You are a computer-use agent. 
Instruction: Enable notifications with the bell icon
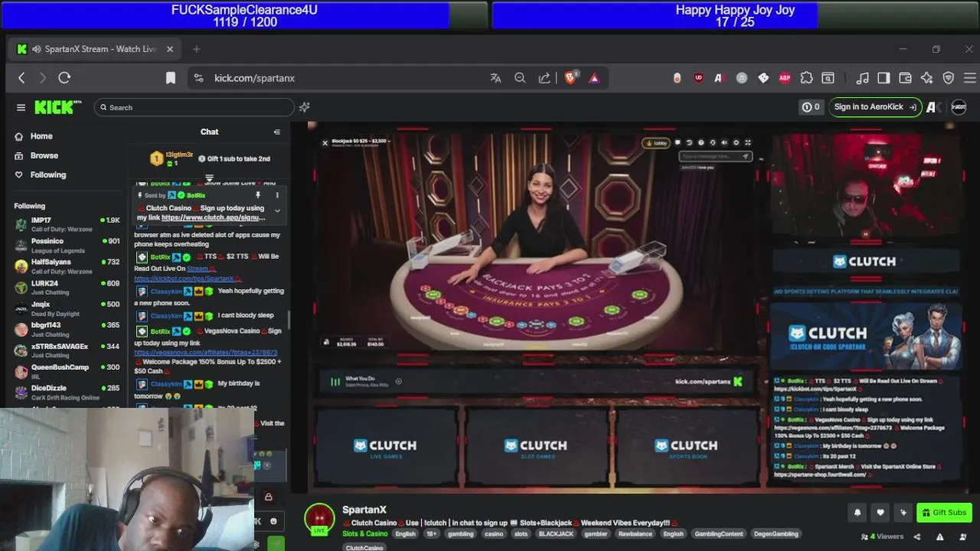click(x=857, y=513)
